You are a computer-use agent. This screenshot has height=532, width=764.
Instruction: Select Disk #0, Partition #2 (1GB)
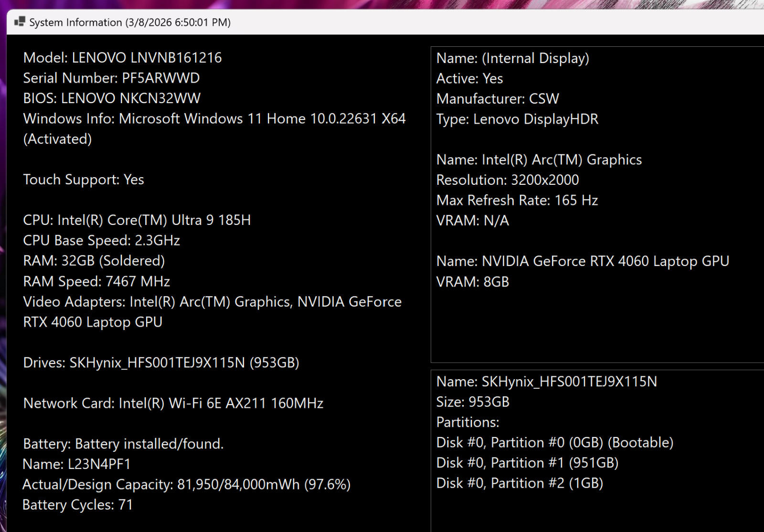click(520, 483)
